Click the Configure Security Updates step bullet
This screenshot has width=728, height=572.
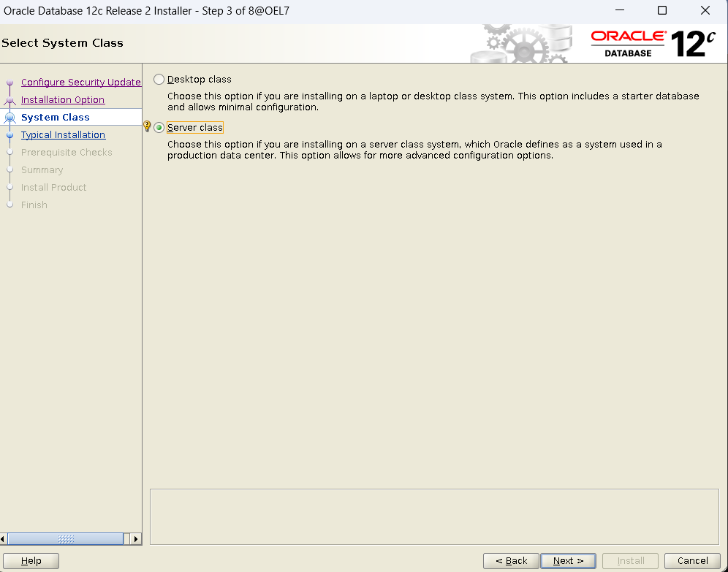click(x=10, y=83)
